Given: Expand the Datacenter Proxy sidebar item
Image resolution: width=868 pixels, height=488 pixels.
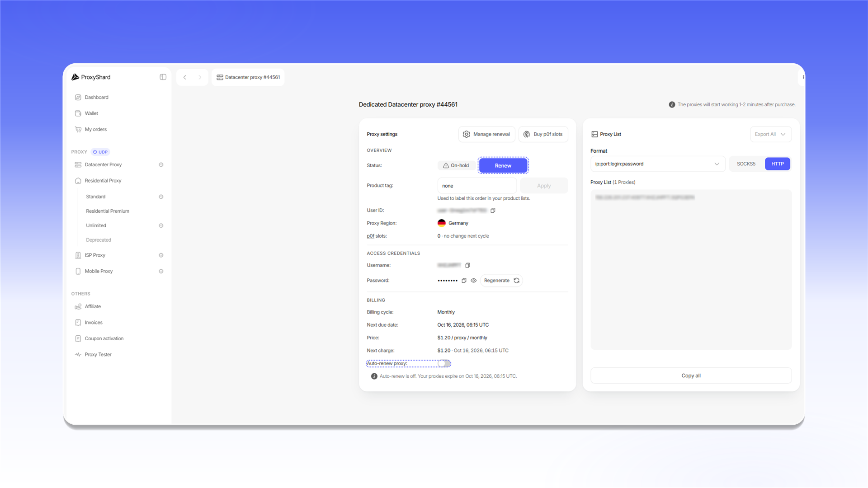Looking at the screenshot, I should [119, 165].
